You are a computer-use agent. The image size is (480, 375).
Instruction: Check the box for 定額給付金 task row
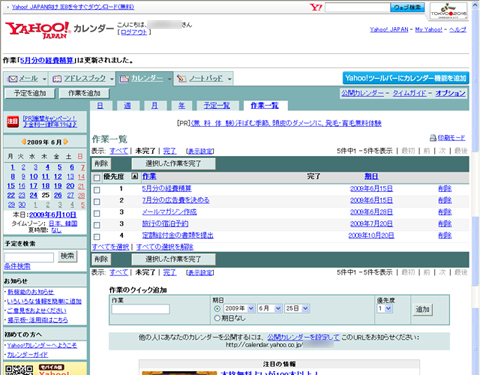pos(97,237)
